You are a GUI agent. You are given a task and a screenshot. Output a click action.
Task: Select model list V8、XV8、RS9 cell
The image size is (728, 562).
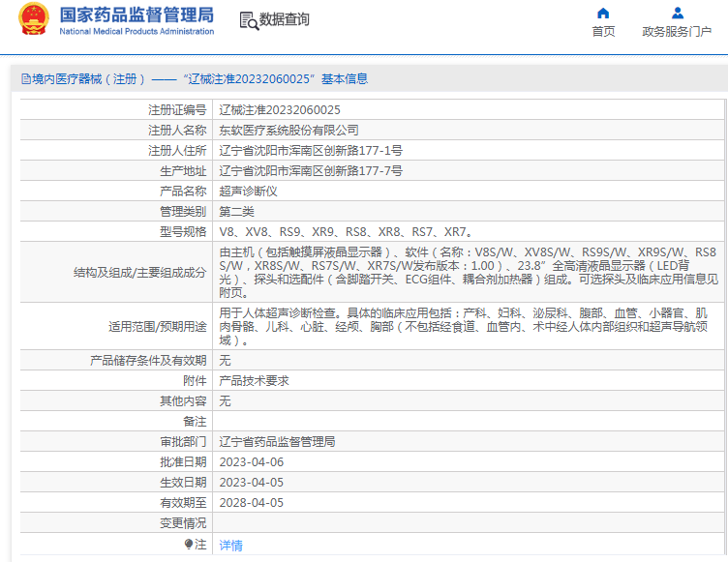[346, 231]
